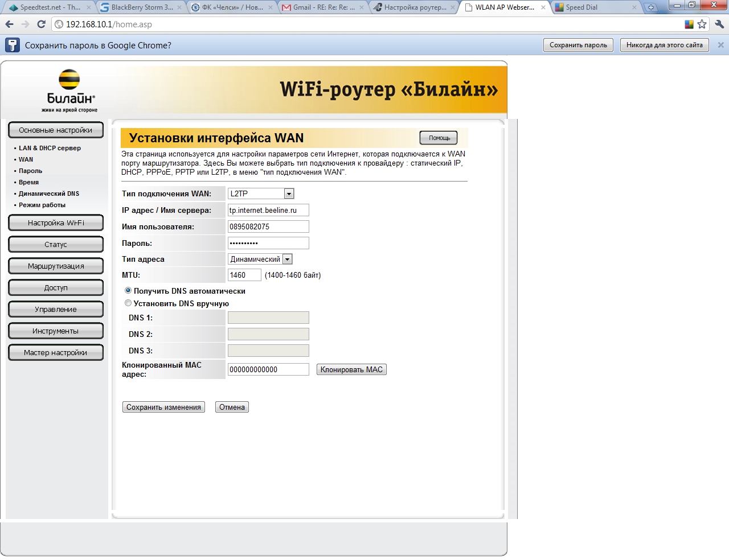Open the WAN sidebar link
This screenshot has width=729, height=560.
click(x=26, y=159)
